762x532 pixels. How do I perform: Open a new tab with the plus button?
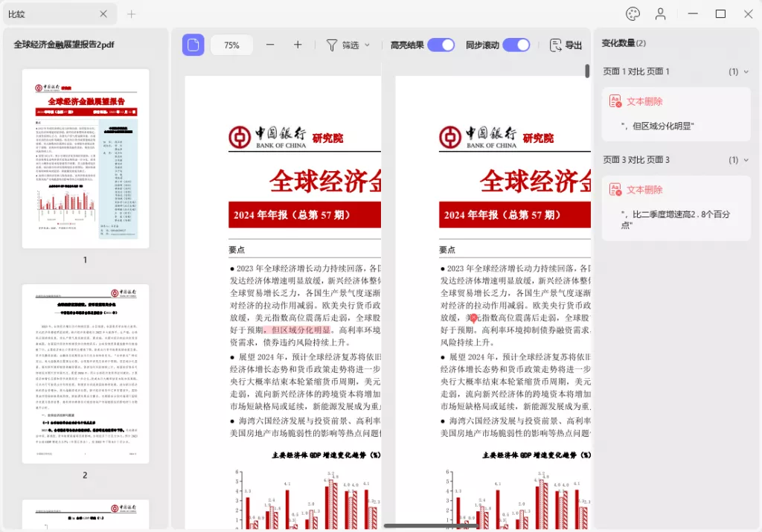click(131, 13)
